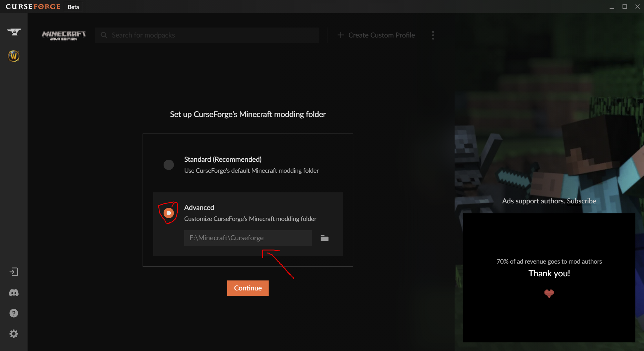Select the Standard (Recommended) radio button
644x351 pixels.
click(169, 165)
